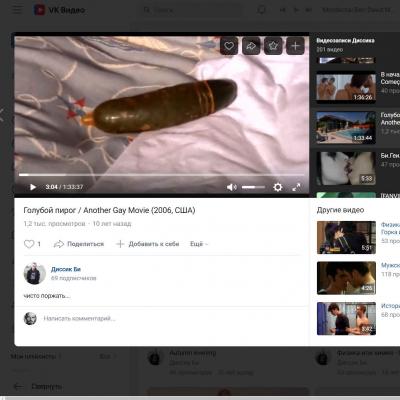Click Добавить к себе button
400x400 pixels.
coord(148,244)
